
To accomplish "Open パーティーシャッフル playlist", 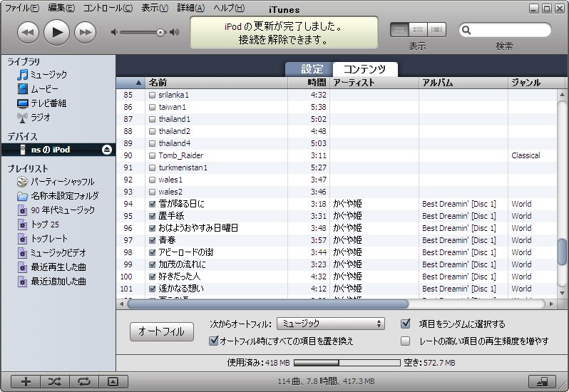I will click(56, 182).
